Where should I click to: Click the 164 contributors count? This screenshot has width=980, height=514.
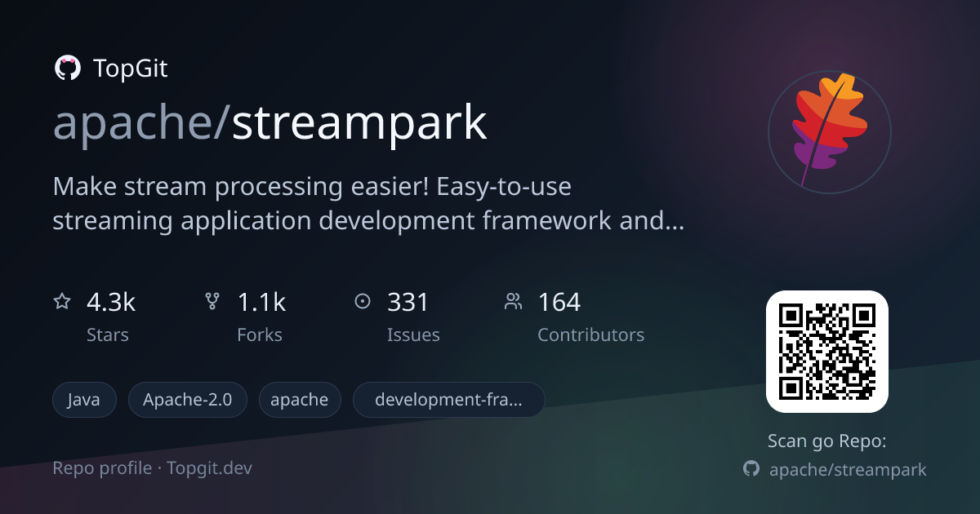[x=559, y=303]
